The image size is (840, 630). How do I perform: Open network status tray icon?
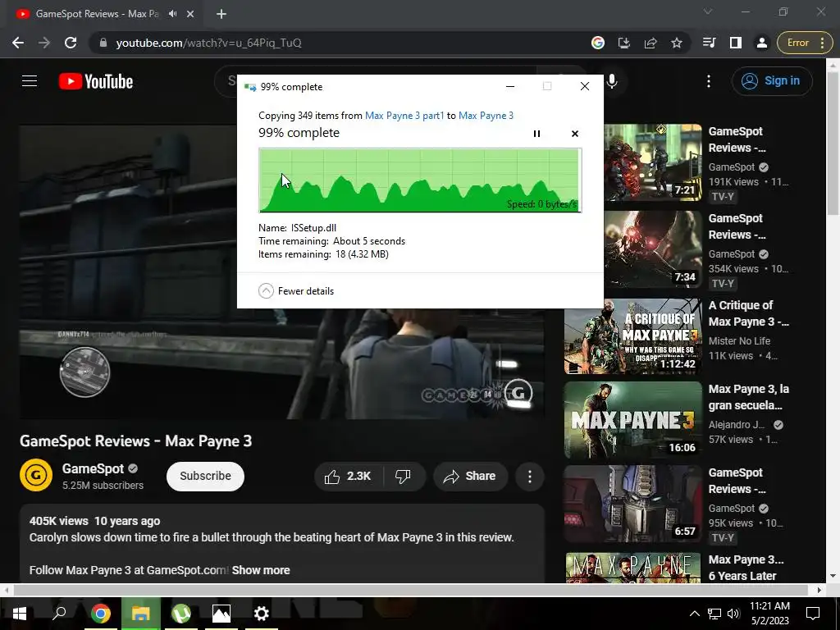coord(714,614)
